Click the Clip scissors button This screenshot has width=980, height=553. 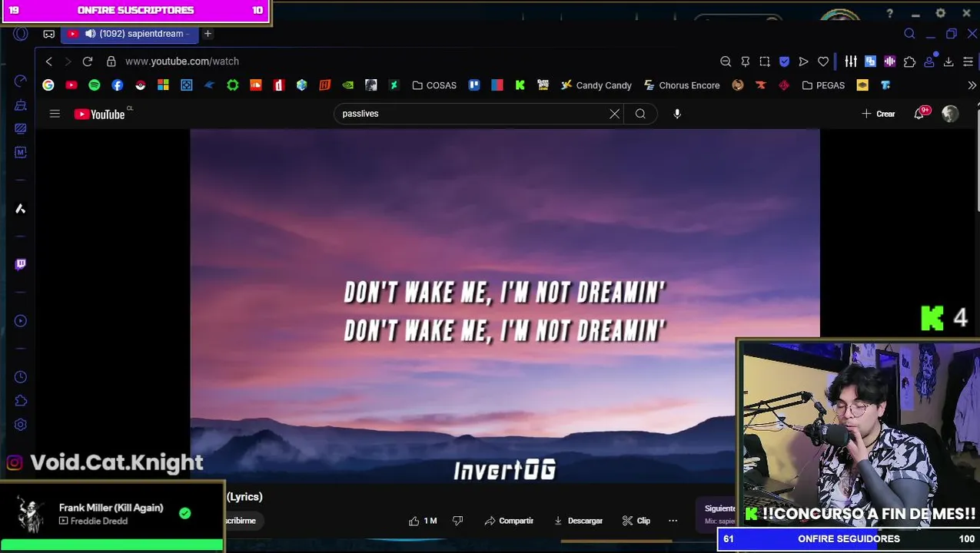(636, 521)
